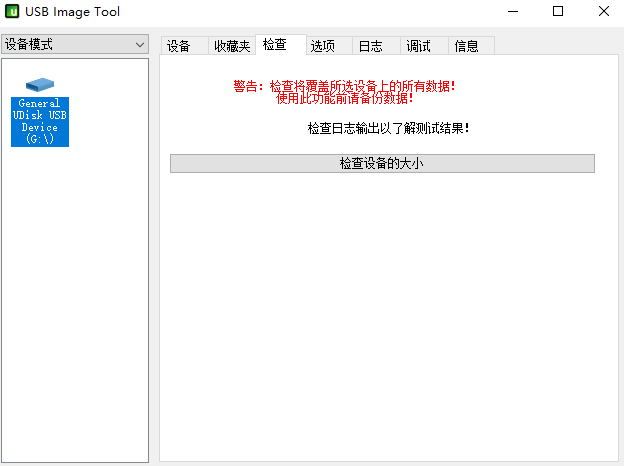This screenshot has height=466, width=624.
Task: View the 日志 tab
Action: 371,46
